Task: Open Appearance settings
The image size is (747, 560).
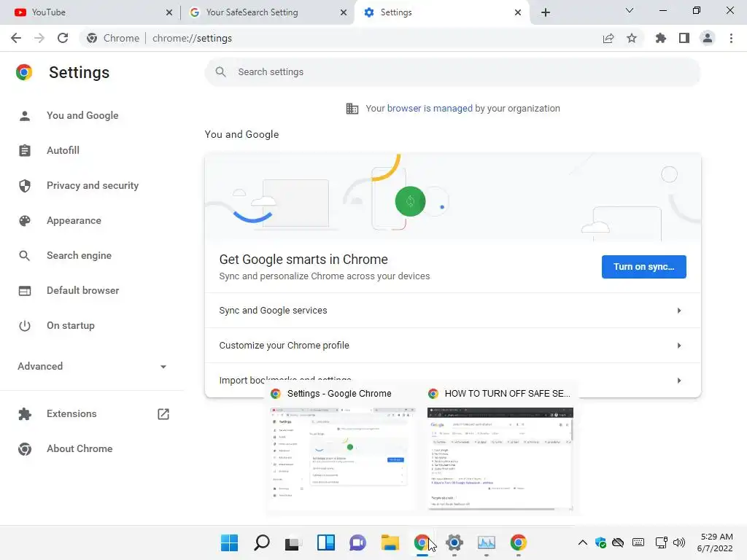Action: tap(74, 220)
